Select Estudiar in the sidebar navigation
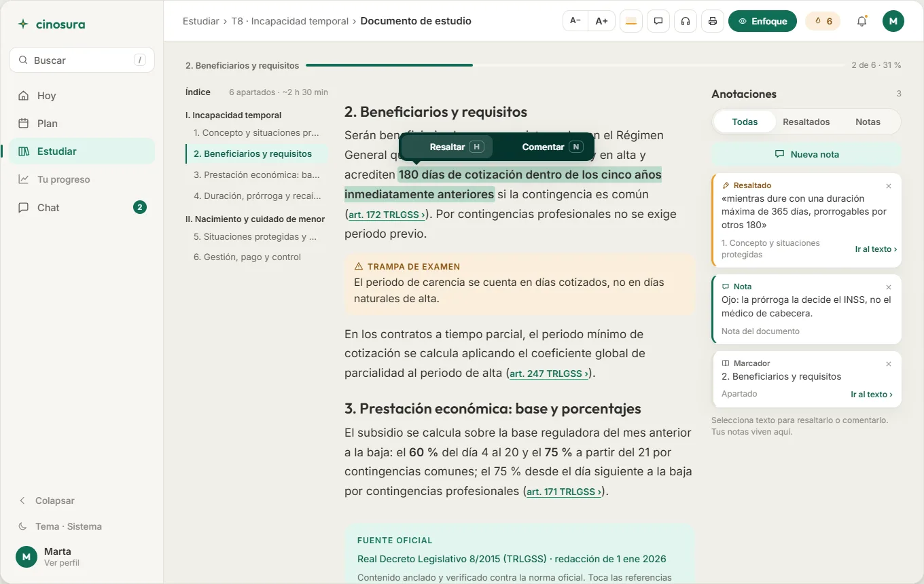Screen dimensions: 924x584 click(x=82, y=151)
